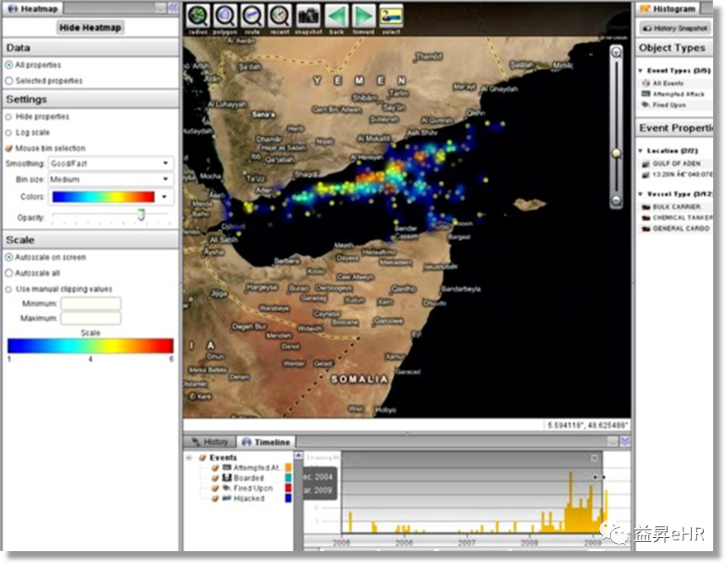The height and width of the screenshot is (566, 728).
Task: Collapse the Vessel Type group
Action: click(641, 194)
